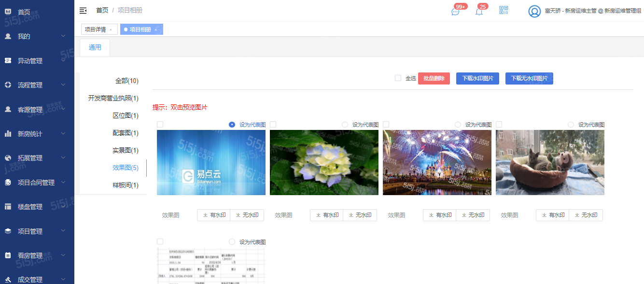Click the red 批量删除 button
The image size is (644, 284).
[434, 79]
